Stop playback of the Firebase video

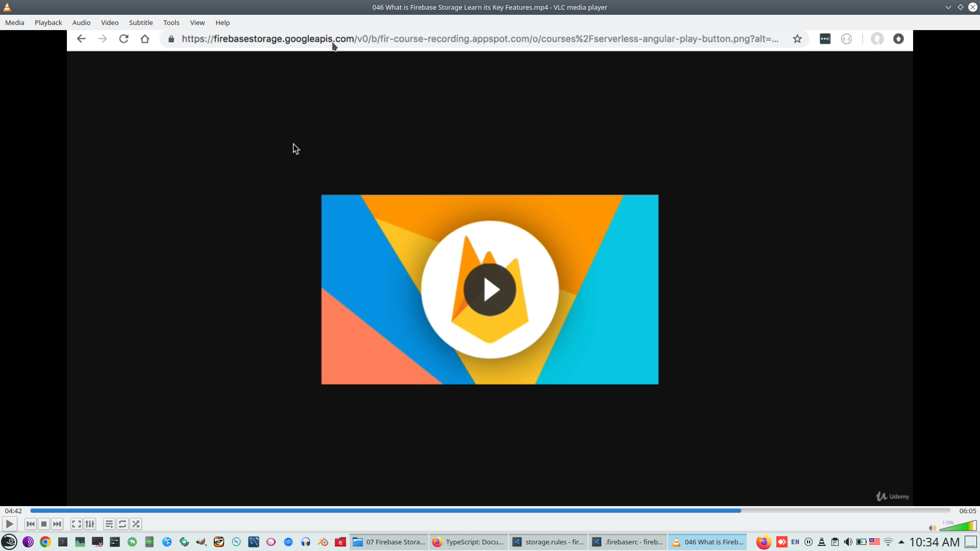(43, 524)
